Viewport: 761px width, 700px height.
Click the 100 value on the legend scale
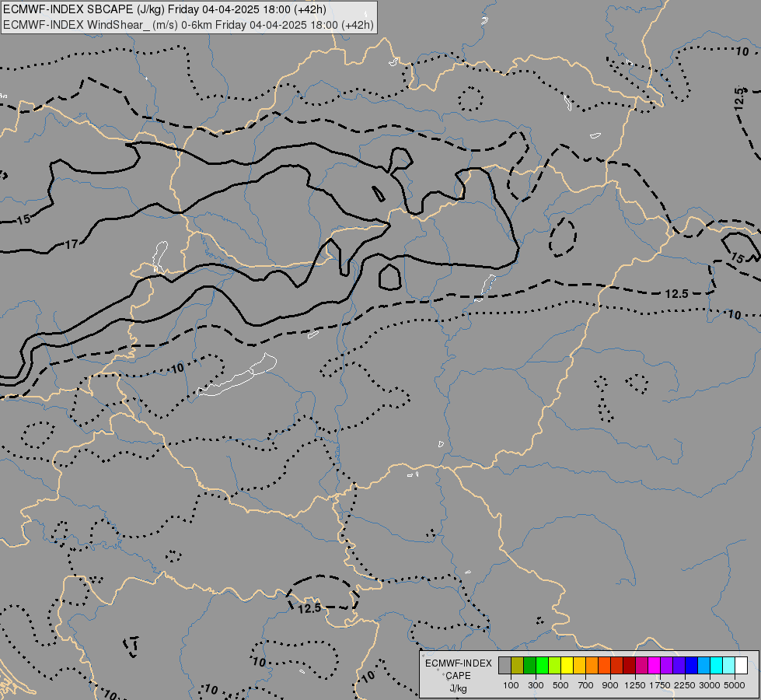(x=511, y=685)
